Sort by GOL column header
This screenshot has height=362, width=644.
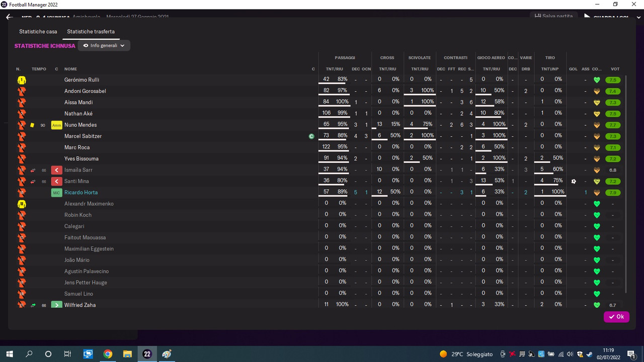tap(573, 69)
